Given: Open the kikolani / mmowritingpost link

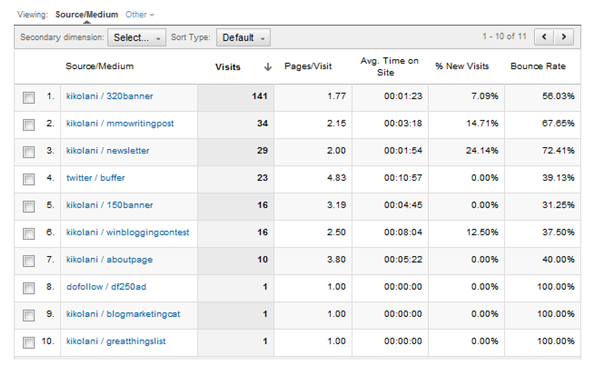Looking at the screenshot, I should [120, 124].
